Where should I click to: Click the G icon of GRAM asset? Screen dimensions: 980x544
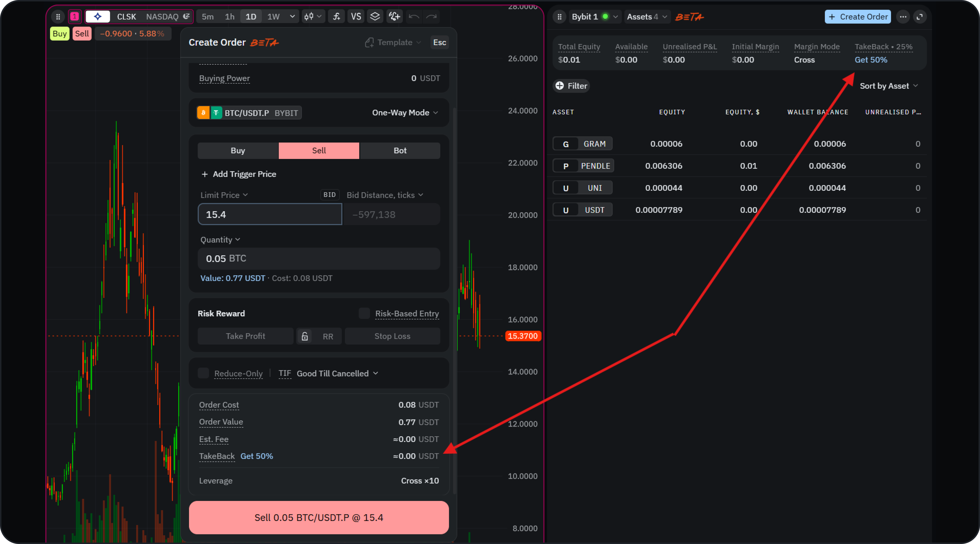click(x=566, y=144)
